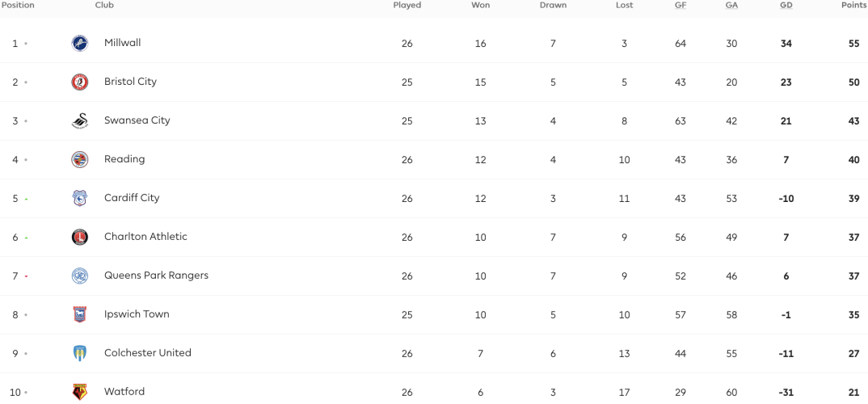Open the Queens Park Rangers club page
The image size is (868, 404).
point(156,275)
